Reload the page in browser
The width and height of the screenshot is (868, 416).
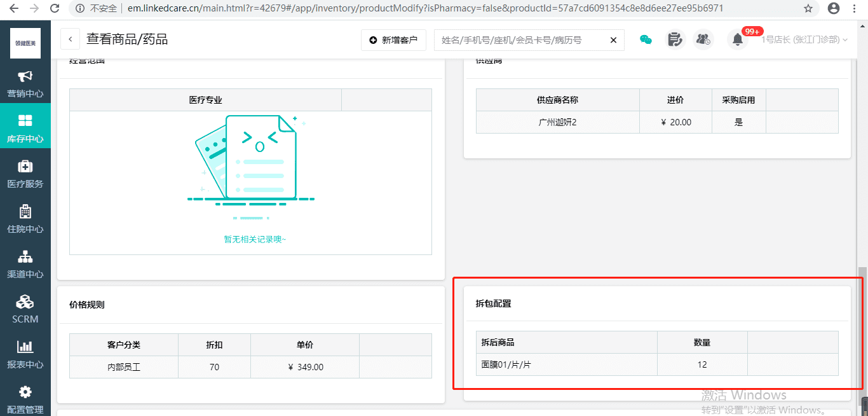[x=55, y=9]
